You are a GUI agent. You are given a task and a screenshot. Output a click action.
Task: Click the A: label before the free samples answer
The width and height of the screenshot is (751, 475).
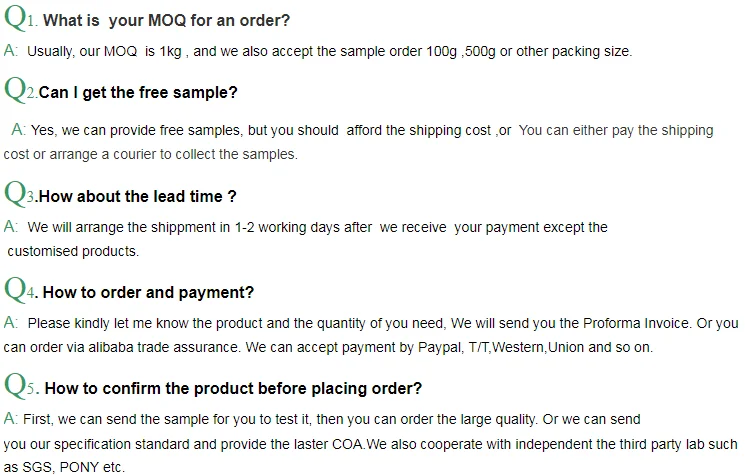coord(19,130)
